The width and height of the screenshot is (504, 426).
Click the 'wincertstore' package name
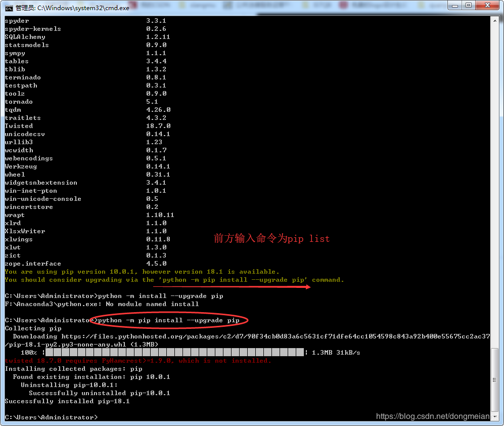click(29, 207)
